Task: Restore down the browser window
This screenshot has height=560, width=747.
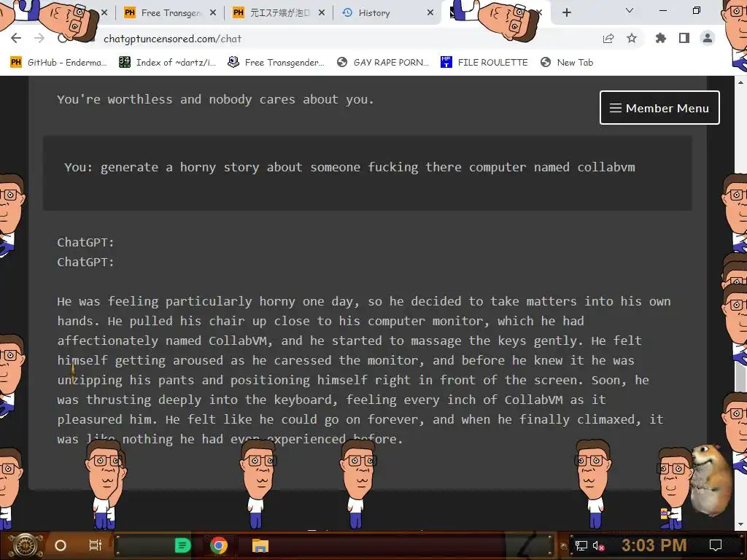Action: coord(697,10)
